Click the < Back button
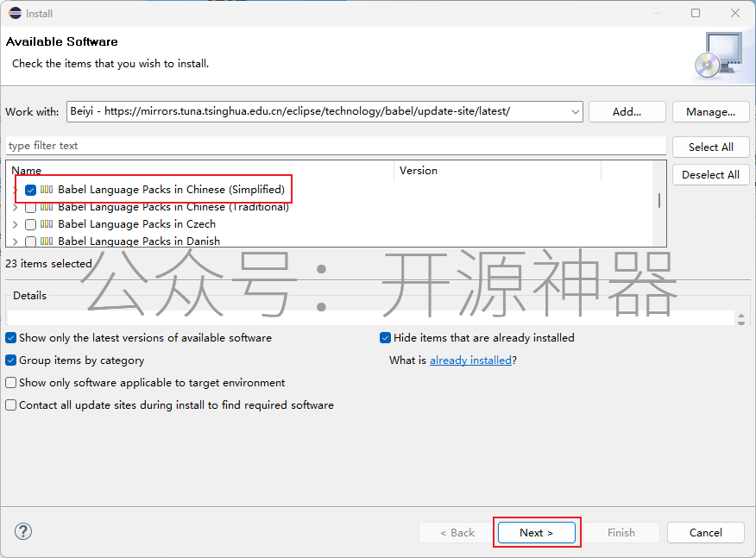The width and height of the screenshot is (756, 558). coord(457,532)
